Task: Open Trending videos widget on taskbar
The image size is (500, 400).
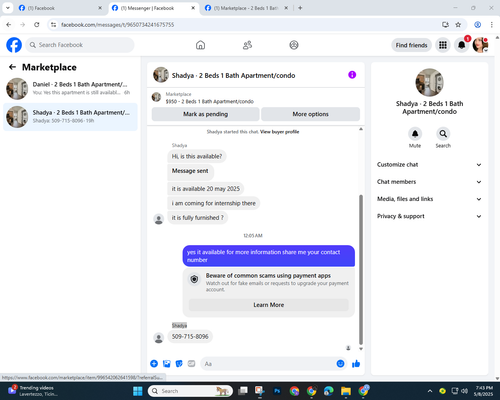Action: click(x=32, y=391)
